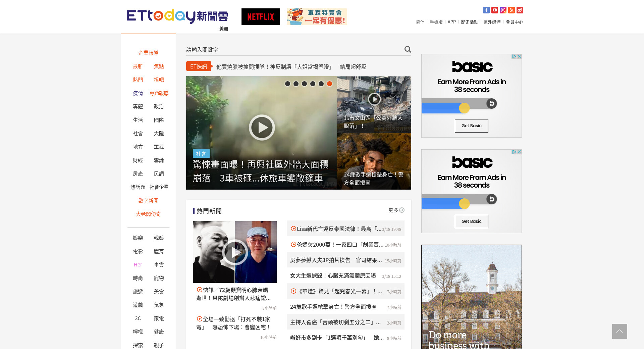The image size is (644, 349).
Task: Open the 娛樂 category
Action: (x=138, y=238)
